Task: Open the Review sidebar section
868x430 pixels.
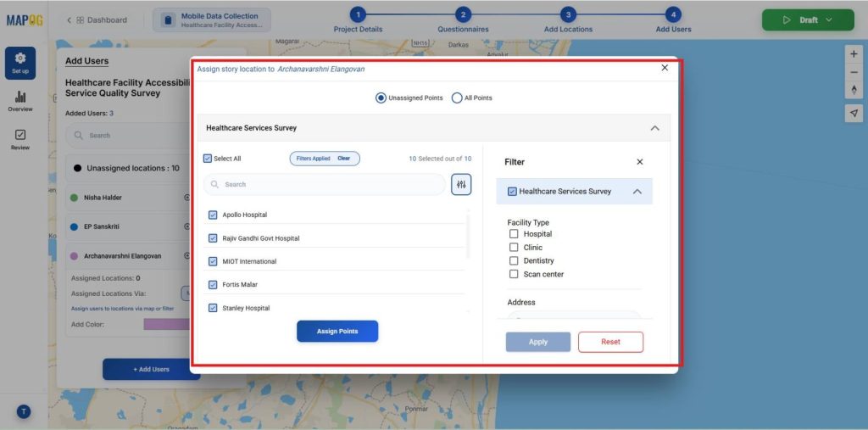Action: tap(20, 140)
